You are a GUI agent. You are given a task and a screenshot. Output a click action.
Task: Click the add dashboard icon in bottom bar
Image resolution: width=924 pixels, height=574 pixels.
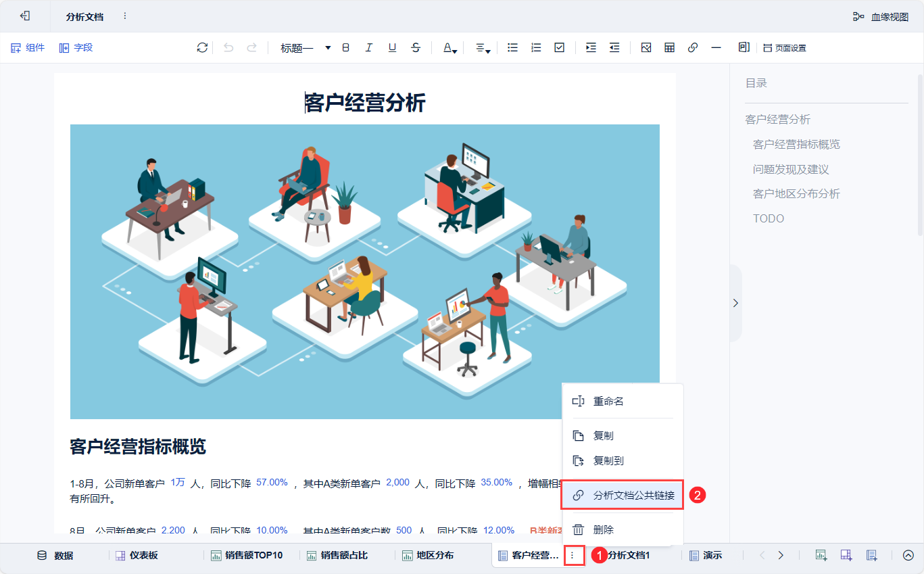pos(846,556)
